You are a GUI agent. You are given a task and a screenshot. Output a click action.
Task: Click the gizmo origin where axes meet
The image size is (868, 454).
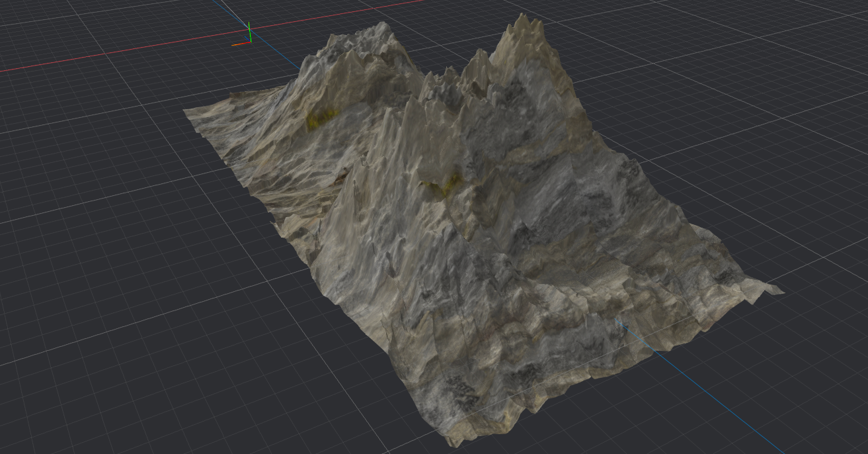tap(249, 42)
